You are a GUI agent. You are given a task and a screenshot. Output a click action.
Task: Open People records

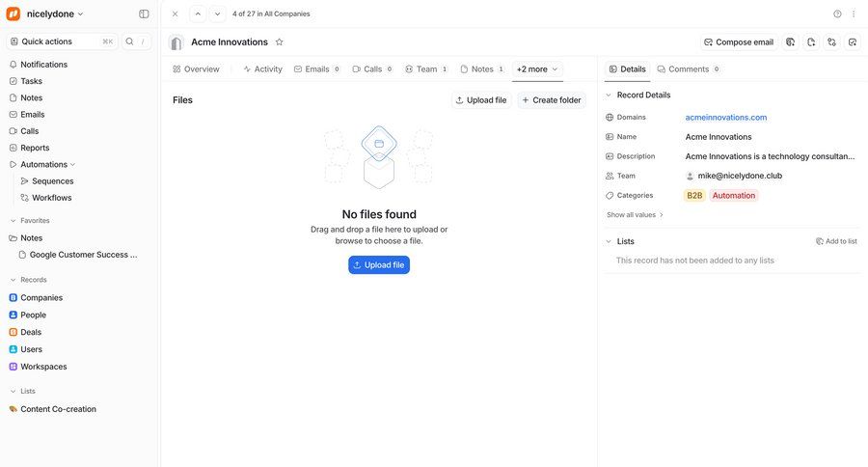33,315
